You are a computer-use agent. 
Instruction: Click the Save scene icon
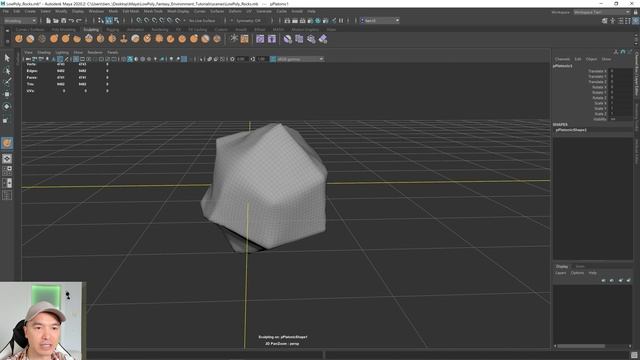click(x=63, y=20)
